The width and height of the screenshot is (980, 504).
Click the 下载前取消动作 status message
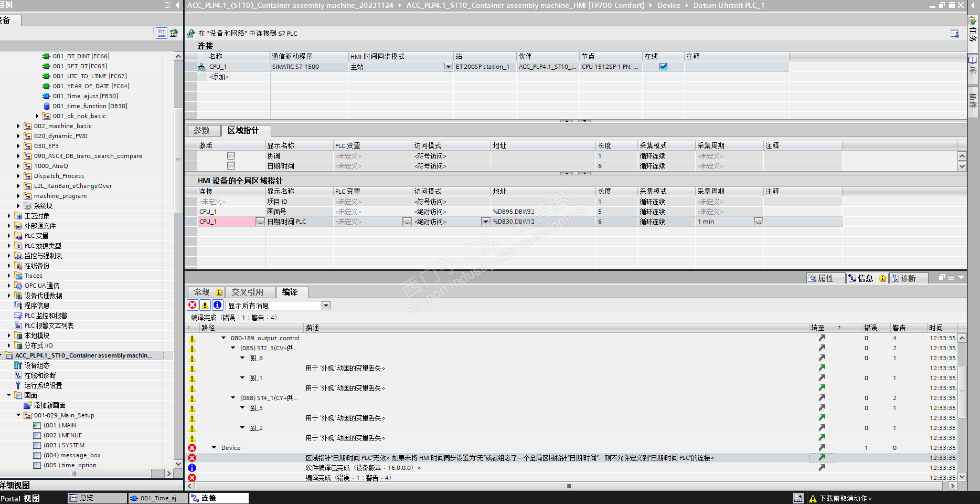[845, 498]
